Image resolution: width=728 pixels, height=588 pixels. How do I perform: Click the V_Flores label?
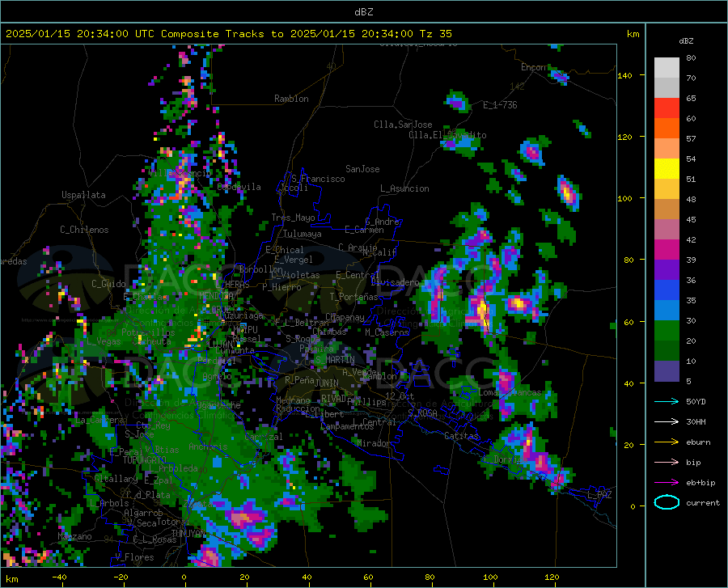click(x=134, y=557)
